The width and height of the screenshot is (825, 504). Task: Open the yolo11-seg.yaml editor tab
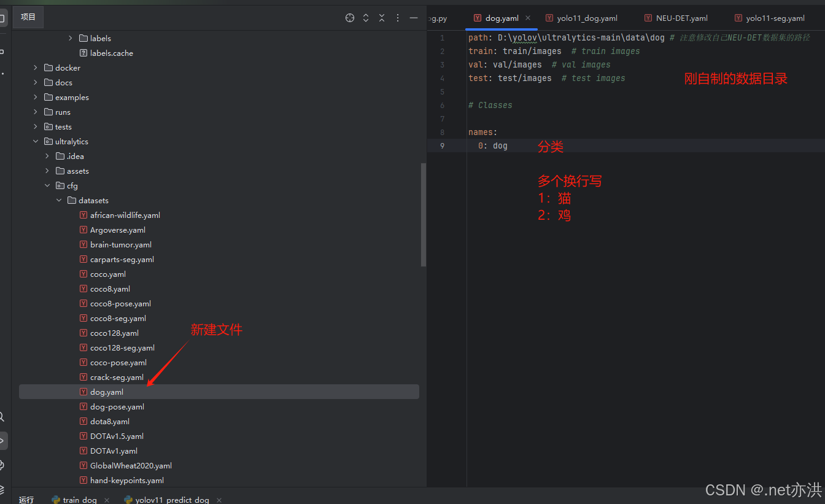click(775, 18)
